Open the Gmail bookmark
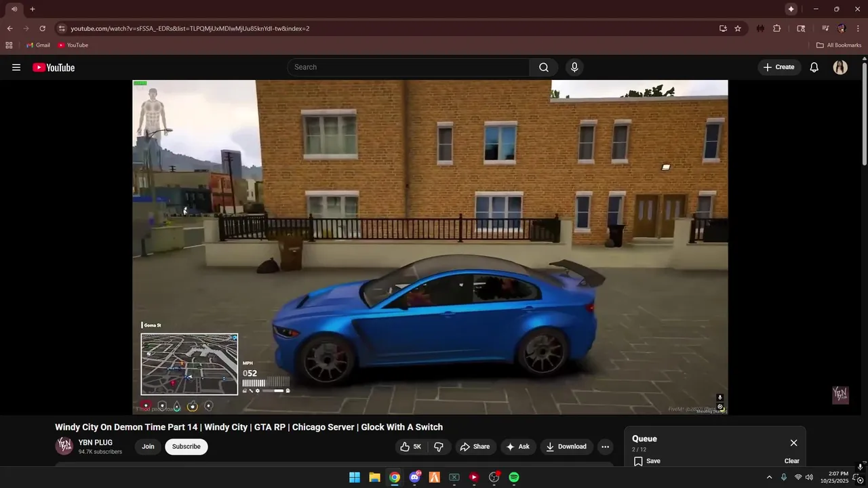868x488 pixels. [x=38, y=45]
